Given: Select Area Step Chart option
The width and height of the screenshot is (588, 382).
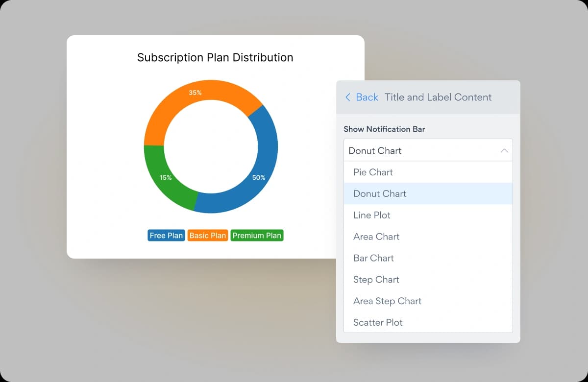Looking at the screenshot, I should (x=428, y=301).
